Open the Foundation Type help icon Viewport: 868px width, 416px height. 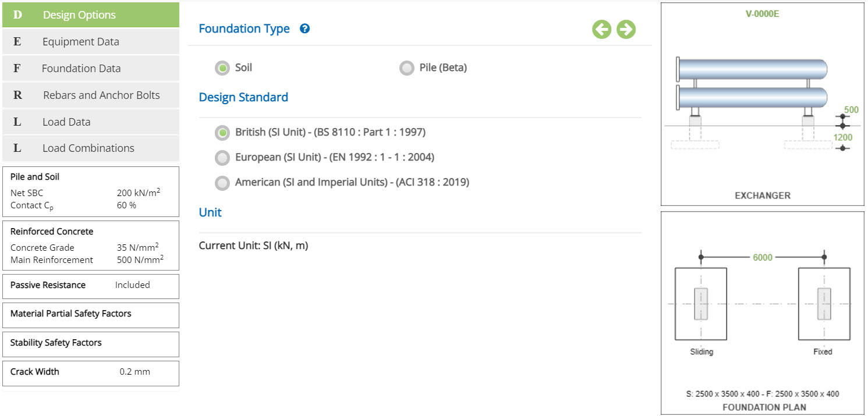304,29
